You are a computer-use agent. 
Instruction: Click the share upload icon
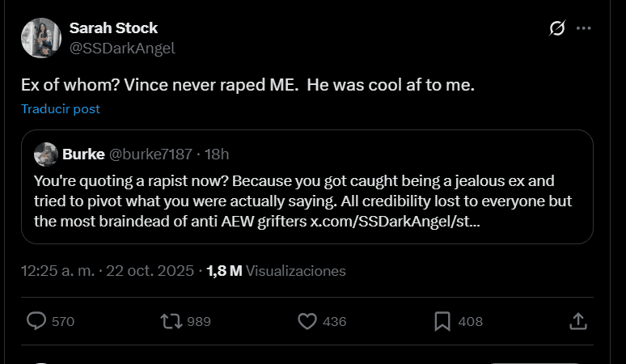click(x=577, y=321)
